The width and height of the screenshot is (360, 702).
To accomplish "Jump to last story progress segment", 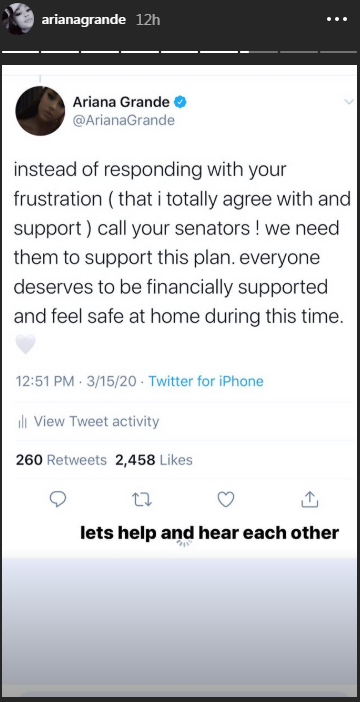I will (338, 52).
